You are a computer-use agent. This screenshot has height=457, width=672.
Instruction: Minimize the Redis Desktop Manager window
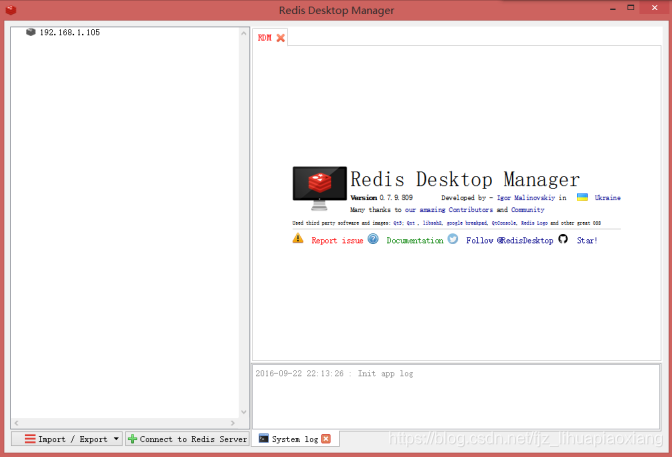613,8
